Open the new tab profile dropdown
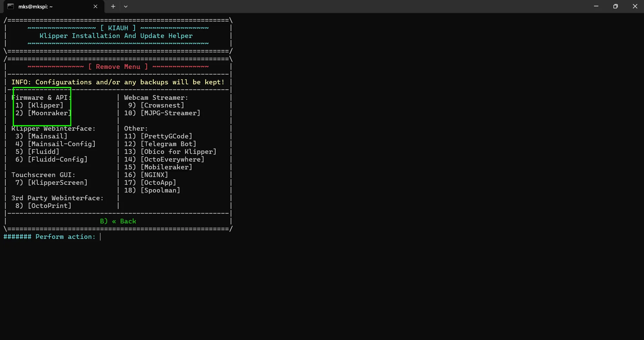This screenshot has width=644, height=340. click(126, 6)
